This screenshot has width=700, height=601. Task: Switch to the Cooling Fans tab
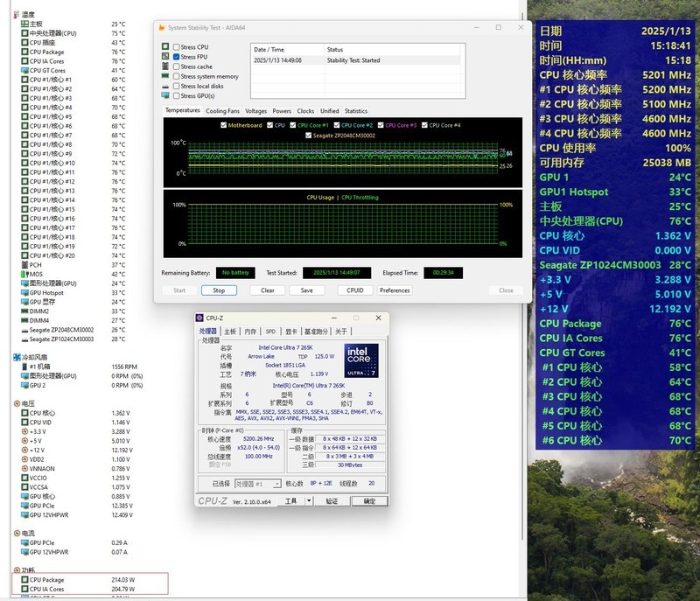click(x=222, y=111)
